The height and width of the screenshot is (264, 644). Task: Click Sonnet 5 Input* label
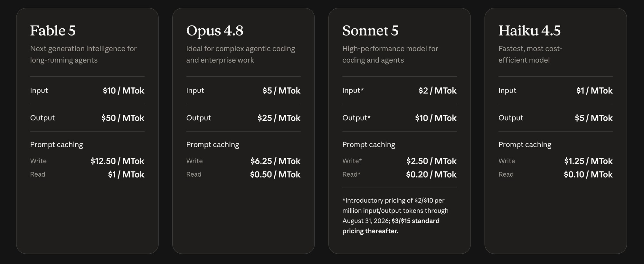(x=353, y=91)
